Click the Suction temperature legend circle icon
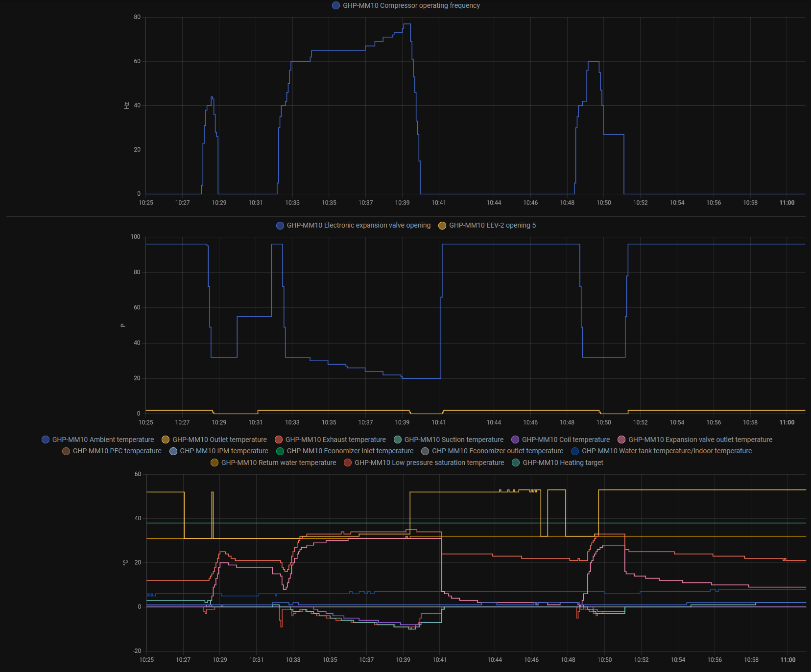811x672 pixels. coord(398,440)
